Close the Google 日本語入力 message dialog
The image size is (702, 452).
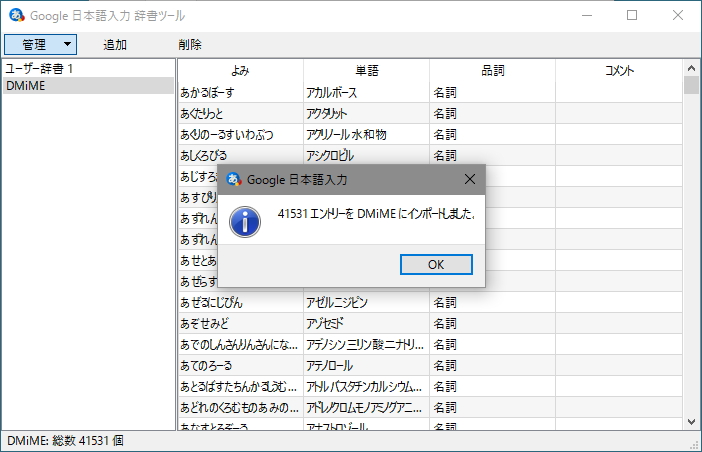(470, 179)
